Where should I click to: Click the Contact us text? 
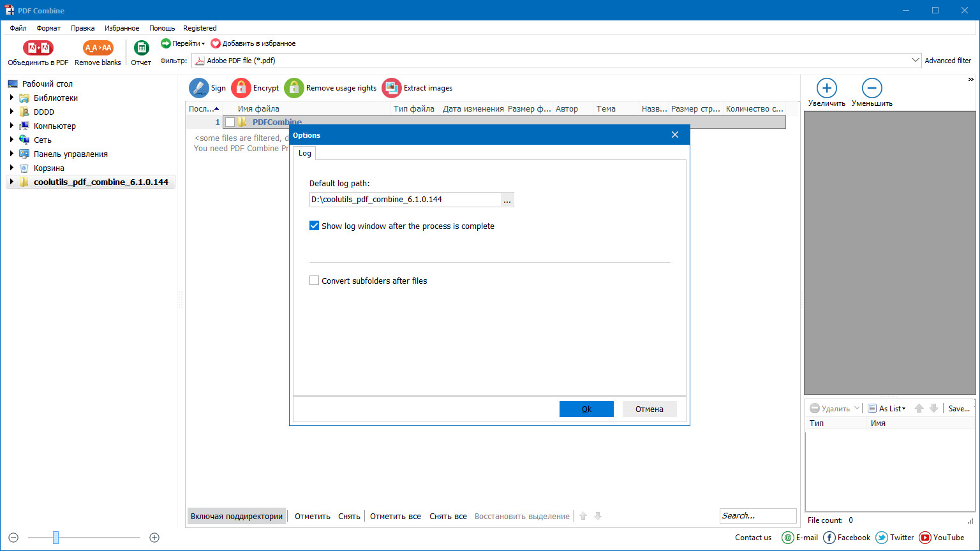(x=753, y=538)
